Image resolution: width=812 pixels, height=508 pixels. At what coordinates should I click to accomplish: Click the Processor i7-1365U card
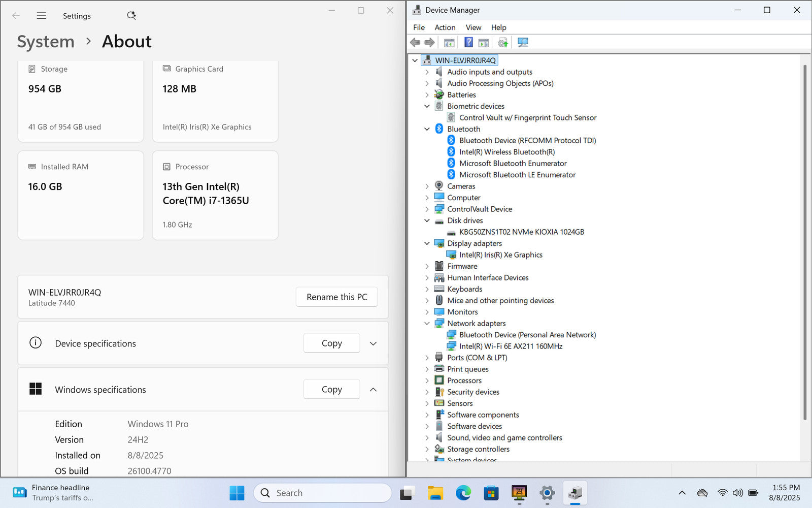pos(215,195)
